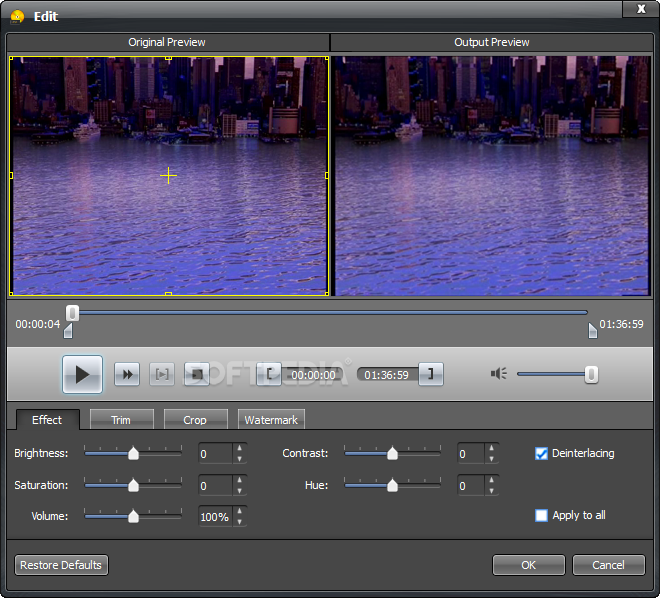
Task: Click the play selection bracket icon
Action: 162,375
